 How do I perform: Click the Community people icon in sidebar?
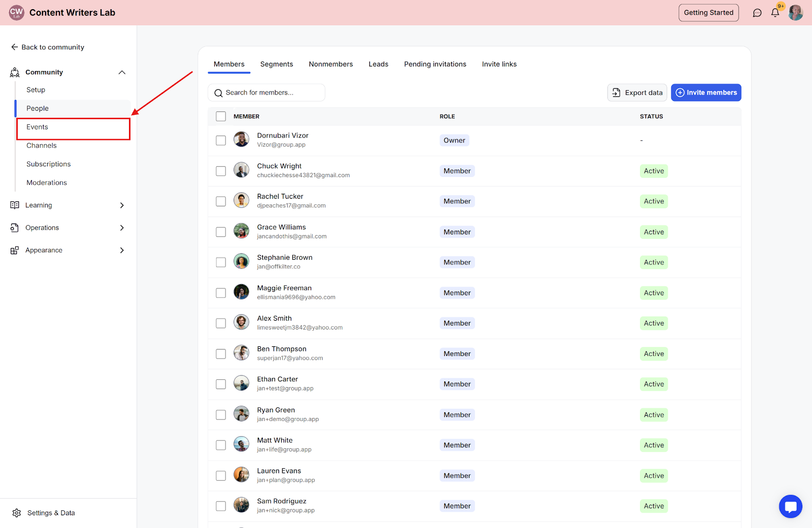coord(15,72)
